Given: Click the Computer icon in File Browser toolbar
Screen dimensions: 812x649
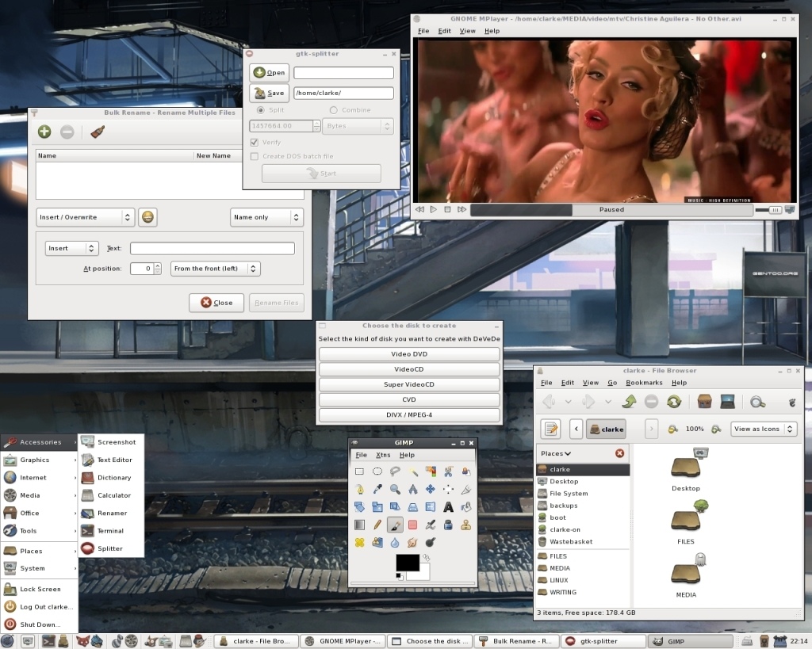Looking at the screenshot, I should [728, 401].
